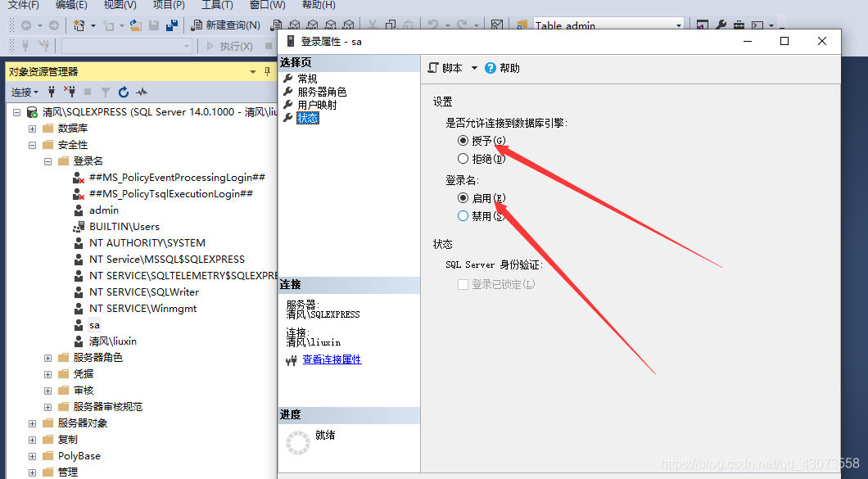Click the command window icon in the toolbar
This screenshot has height=479, width=868.
coord(757,25)
